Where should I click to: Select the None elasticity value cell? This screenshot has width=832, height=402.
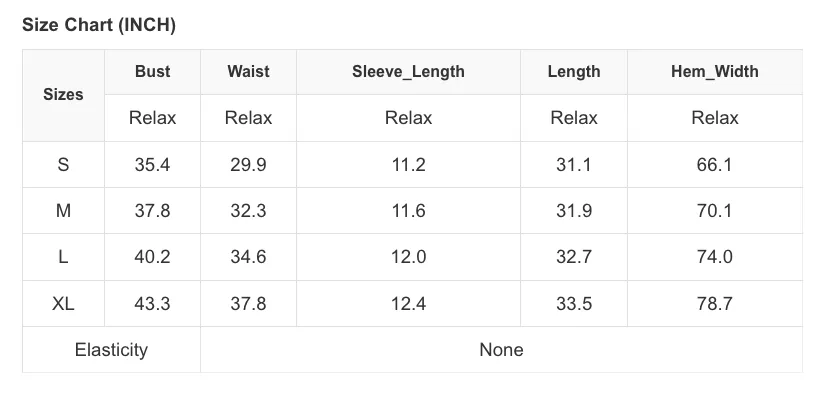501,349
